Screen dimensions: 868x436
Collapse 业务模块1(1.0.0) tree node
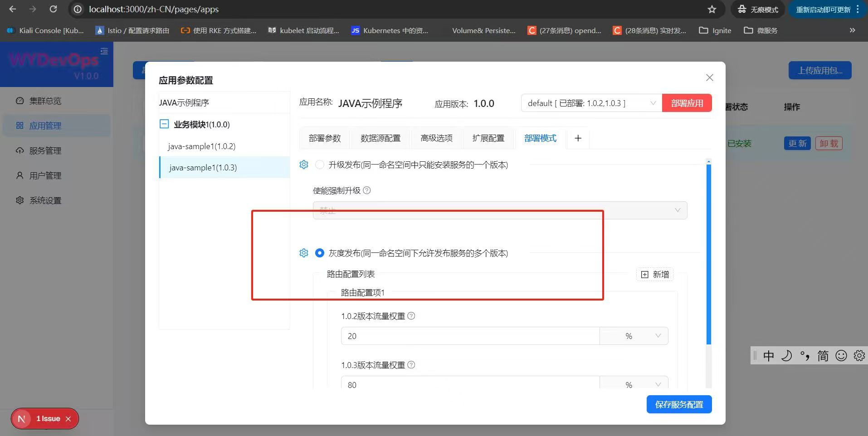click(165, 124)
